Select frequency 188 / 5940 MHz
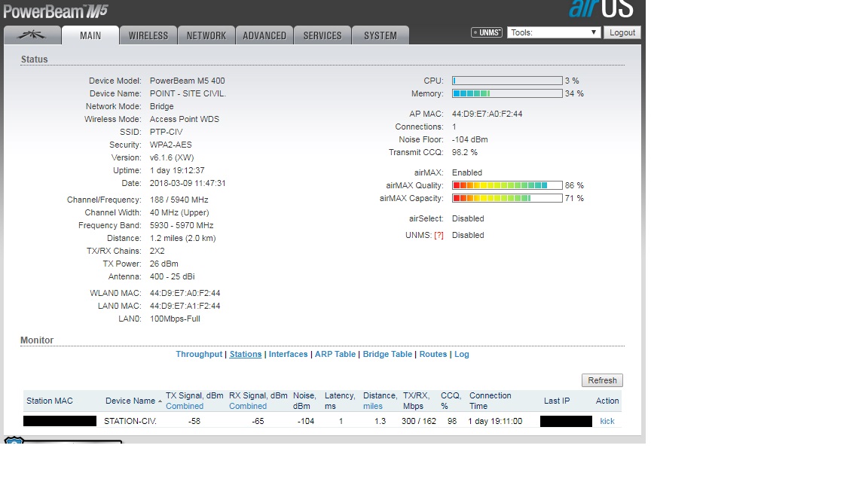Viewport: 868px width, 488px height. coord(179,200)
